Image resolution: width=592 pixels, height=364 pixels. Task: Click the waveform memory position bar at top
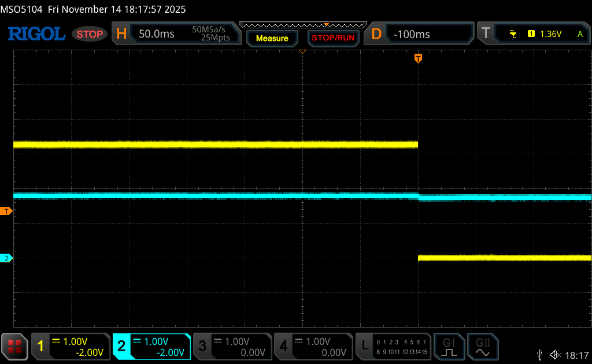[302, 25]
